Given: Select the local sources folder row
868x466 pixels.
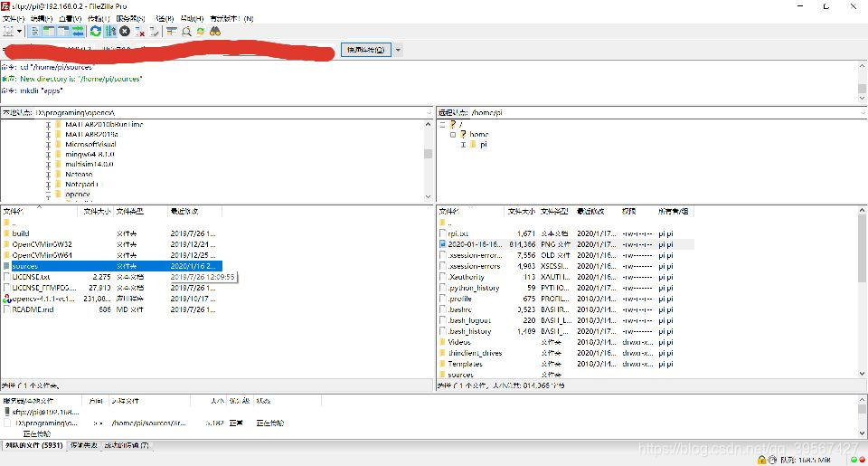Looking at the screenshot, I should pyautogui.click(x=112, y=266).
